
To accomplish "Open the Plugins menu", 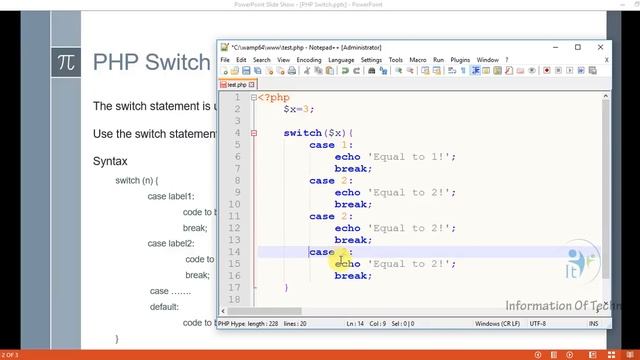I will click(x=460, y=60).
